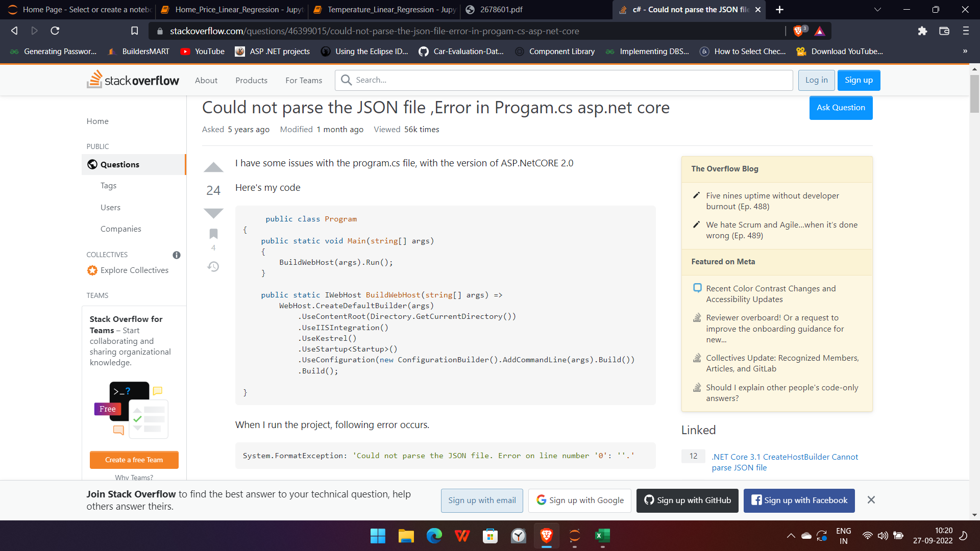This screenshot has height=551, width=980.
Task: Open the Brave Shields icon
Action: 799,31
